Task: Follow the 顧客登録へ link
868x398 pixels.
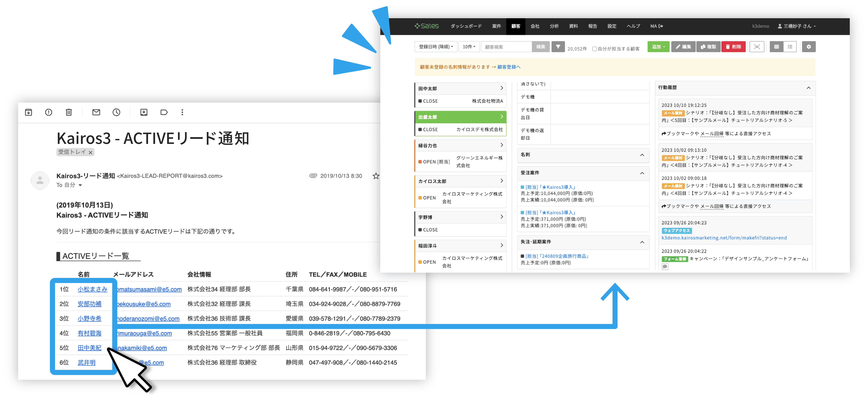Action: click(509, 67)
